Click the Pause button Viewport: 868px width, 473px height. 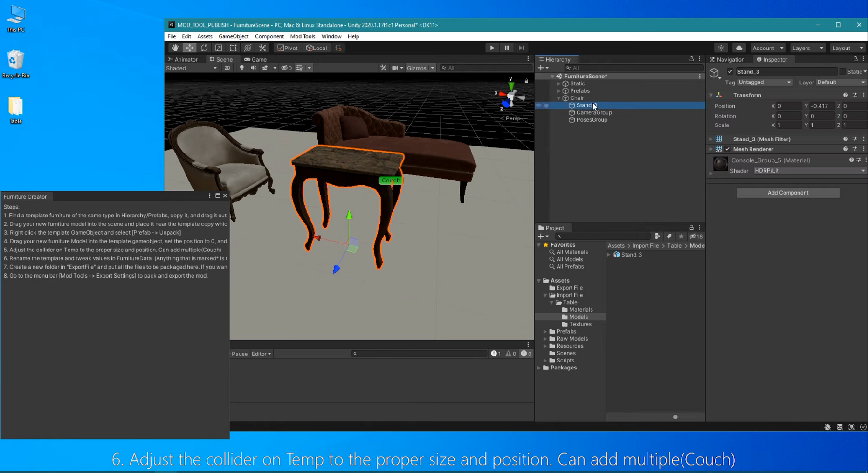point(507,48)
